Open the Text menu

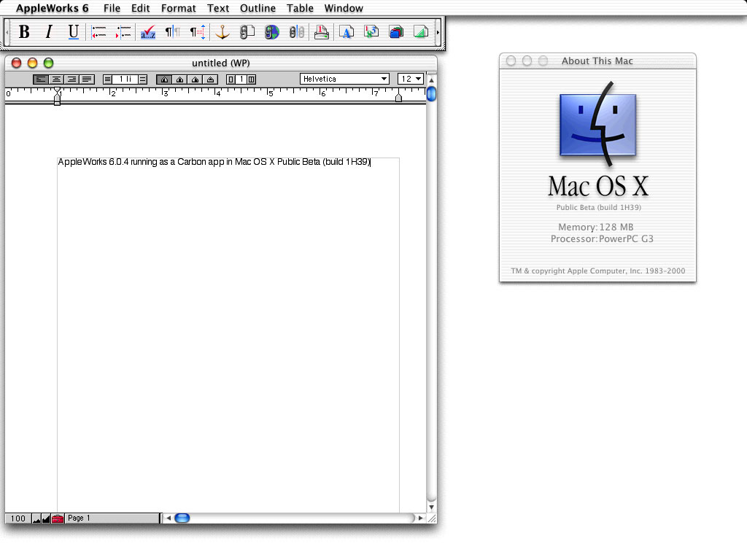pyautogui.click(x=218, y=8)
